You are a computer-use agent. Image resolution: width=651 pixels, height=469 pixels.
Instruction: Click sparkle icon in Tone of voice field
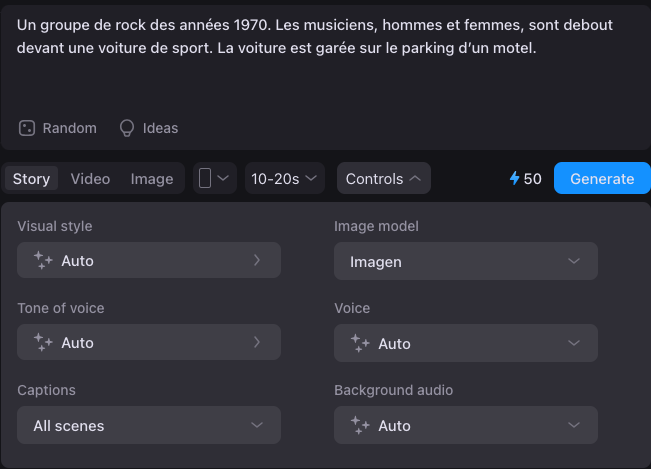pyautogui.click(x=43, y=342)
